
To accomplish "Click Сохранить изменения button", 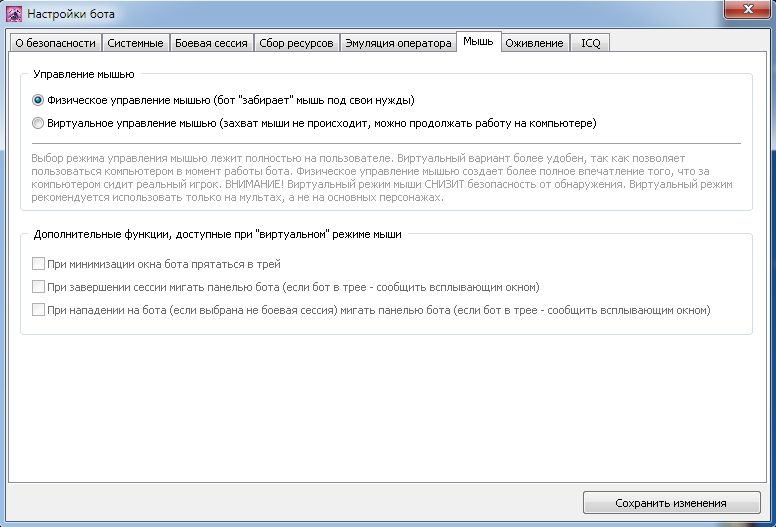I will tap(671, 503).
